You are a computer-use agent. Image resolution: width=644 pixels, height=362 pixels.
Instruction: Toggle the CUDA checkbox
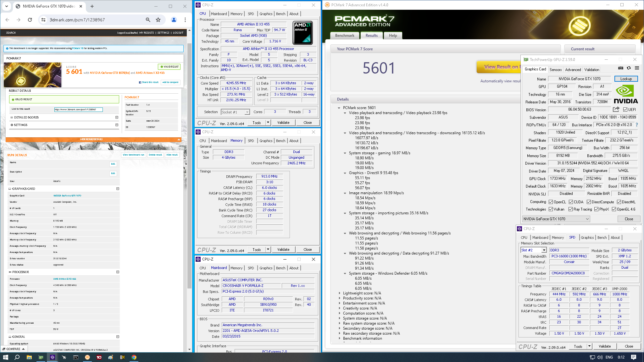point(571,202)
